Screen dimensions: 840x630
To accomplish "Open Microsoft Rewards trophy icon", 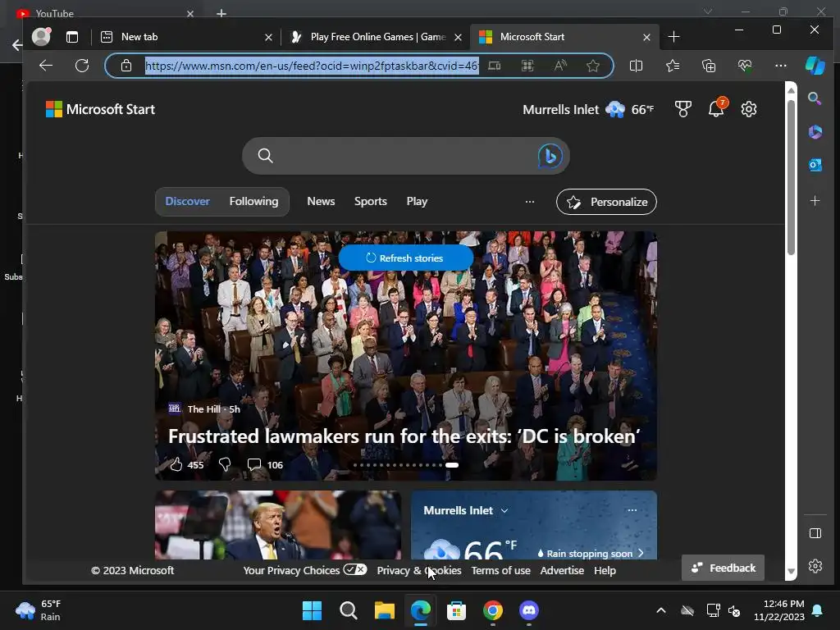I will point(682,109).
